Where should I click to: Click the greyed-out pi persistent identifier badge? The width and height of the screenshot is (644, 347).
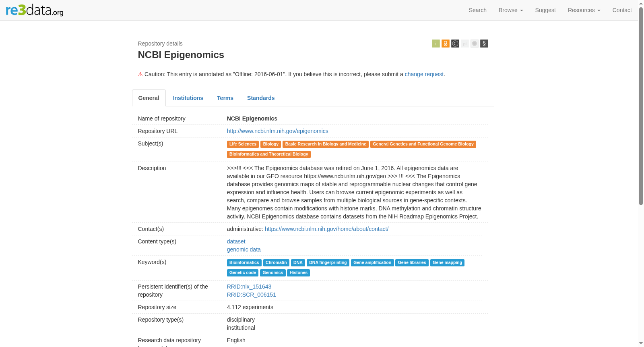[x=464, y=44]
